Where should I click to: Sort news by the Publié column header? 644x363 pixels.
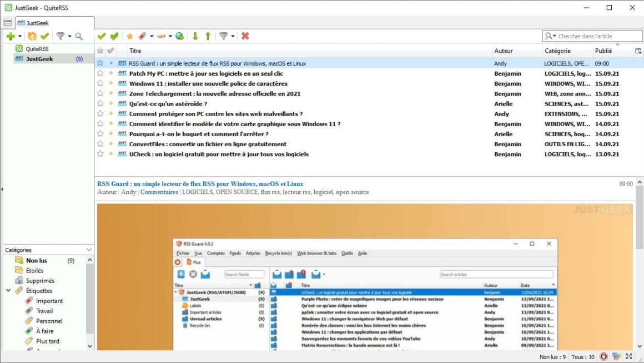click(x=612, y=51)
